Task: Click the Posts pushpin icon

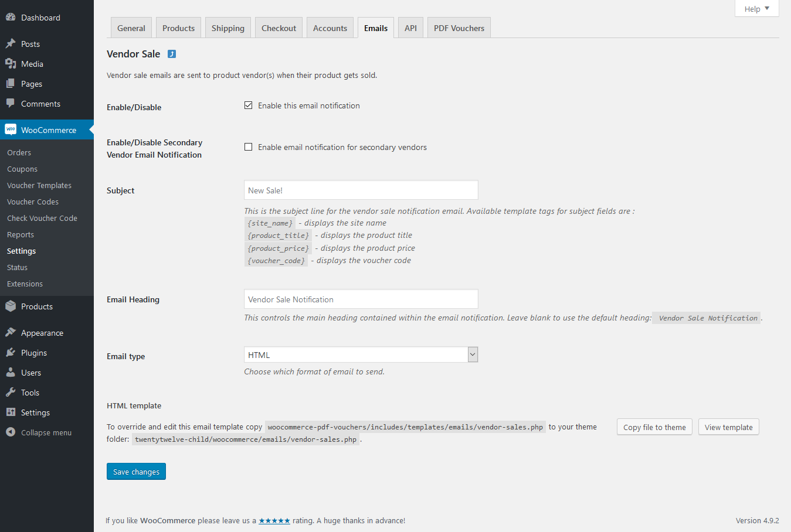Action: point(11,44)
